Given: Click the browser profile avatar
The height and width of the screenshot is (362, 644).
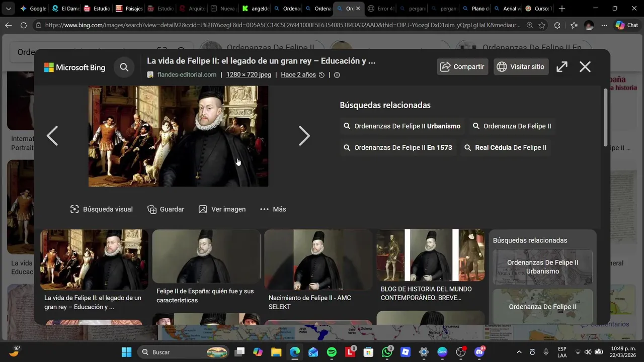Looking at the screenshot, I should click(589, 25).
